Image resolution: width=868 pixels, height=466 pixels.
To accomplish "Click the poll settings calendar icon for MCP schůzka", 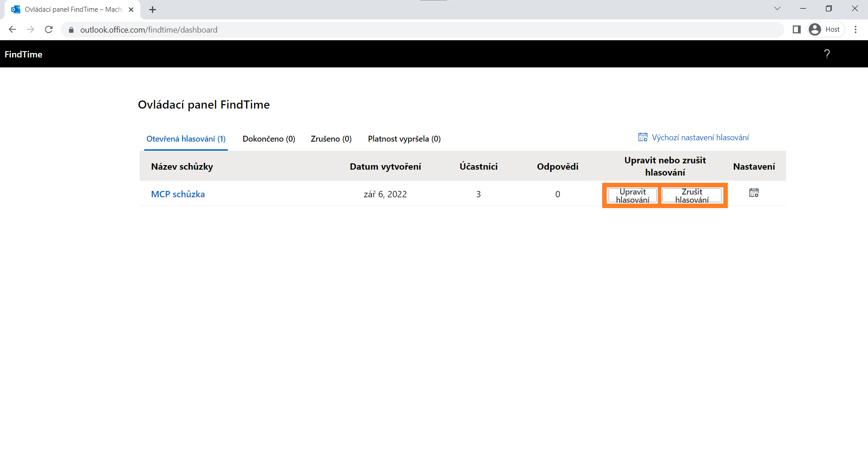I will pos(754,193).
